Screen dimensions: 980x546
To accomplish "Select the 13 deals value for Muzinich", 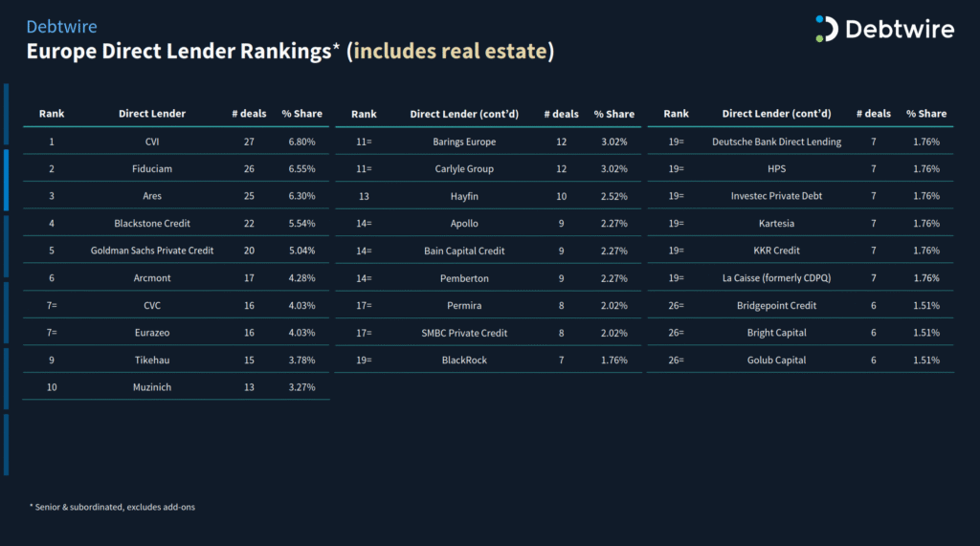I will coord(249,387).
